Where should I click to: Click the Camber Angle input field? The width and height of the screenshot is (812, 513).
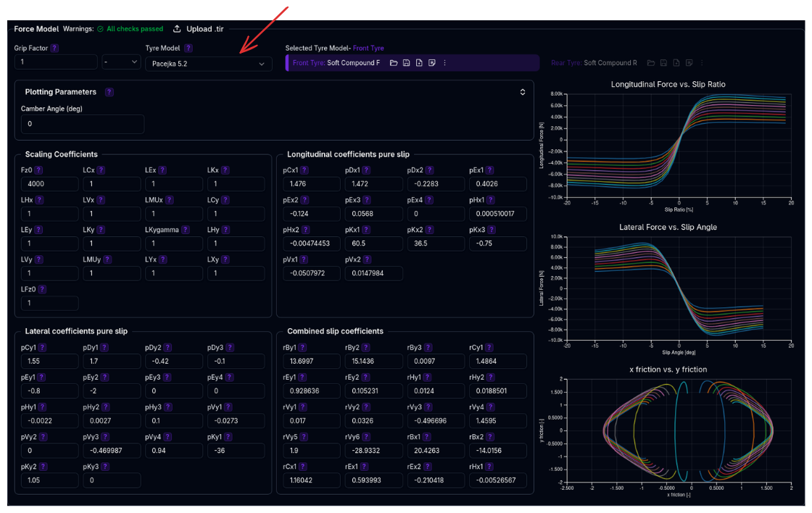point(83,124)
